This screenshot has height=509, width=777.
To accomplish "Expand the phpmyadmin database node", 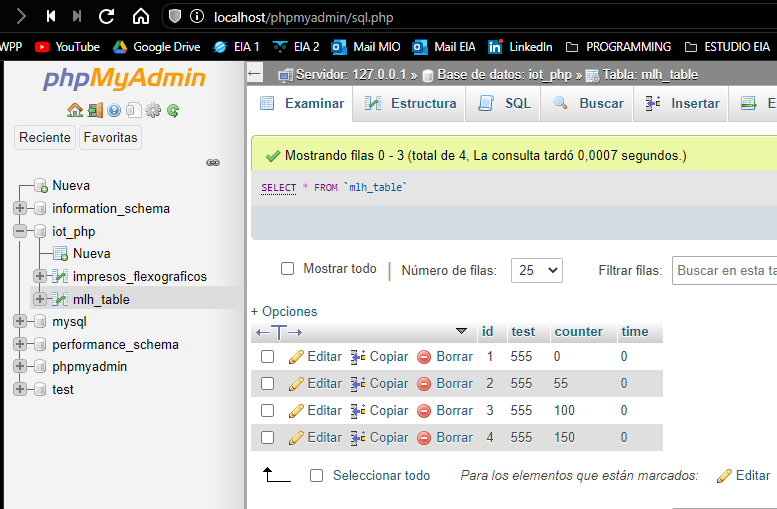I will pyautogui.click(x=20, y=366).
